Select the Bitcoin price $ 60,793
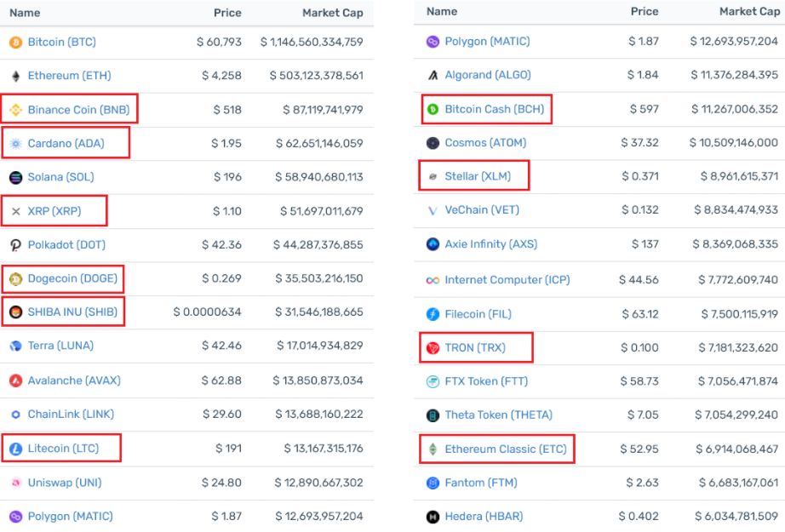This screenshot has width=785, height=532. pyautogui.click(x=219, y=42)
